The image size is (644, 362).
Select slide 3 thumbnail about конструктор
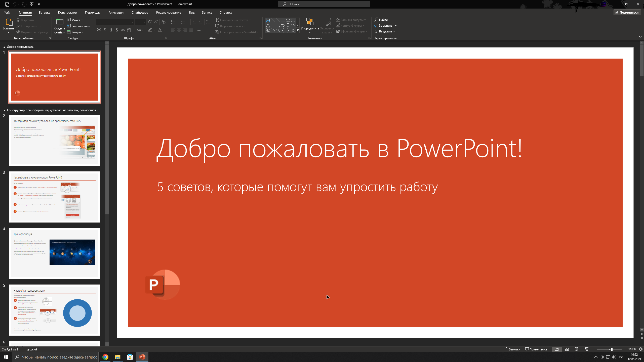click(55, 197)
